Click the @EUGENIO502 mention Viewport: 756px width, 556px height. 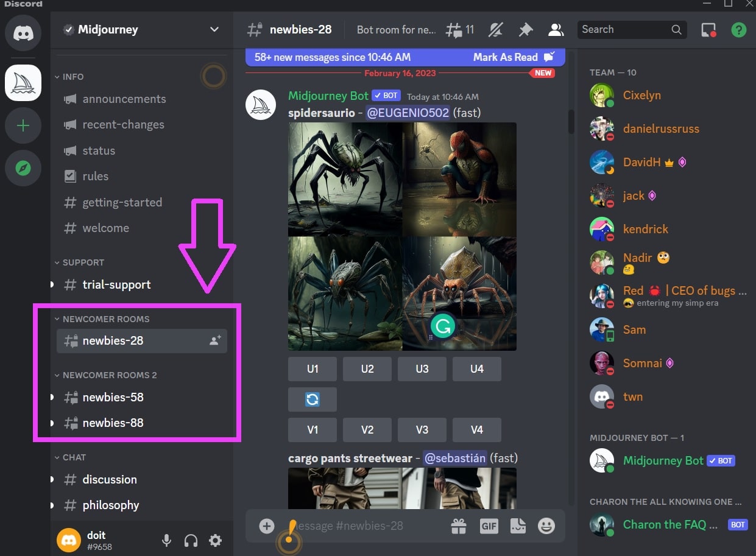coord(408,113)
